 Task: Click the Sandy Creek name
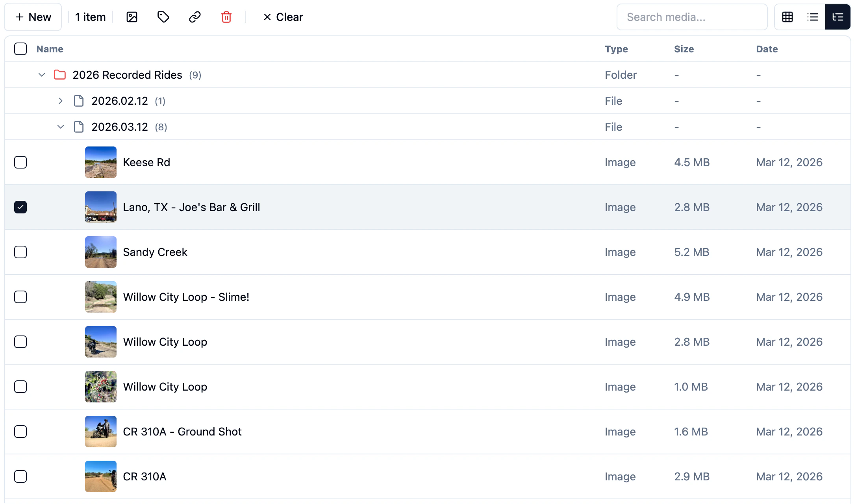(x=155, y=252)
